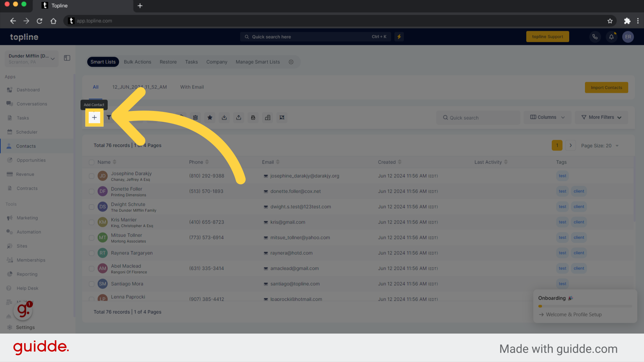Click the topline Support button
Viewport: 644px width, 362px height.
(547, 37)
